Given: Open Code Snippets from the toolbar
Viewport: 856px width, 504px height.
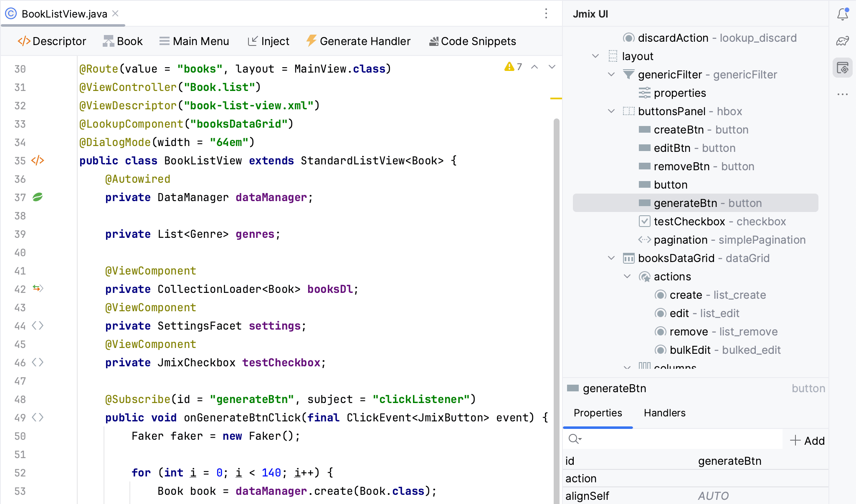Looking at the screenshot, I should point(473,41).
